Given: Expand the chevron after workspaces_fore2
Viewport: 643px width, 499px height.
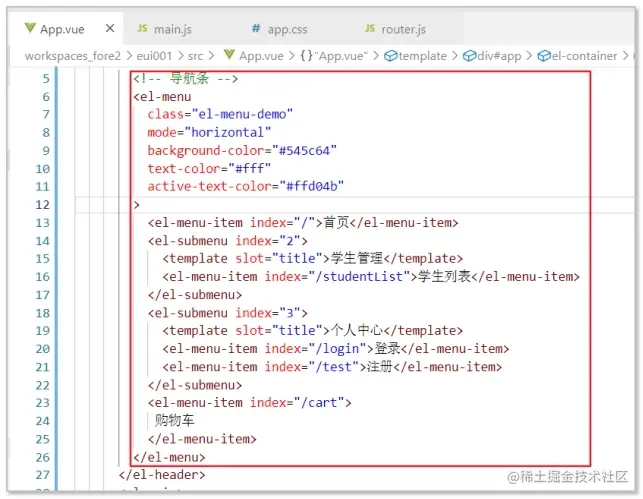Looking at the screenshot, I should coord(129,56).
